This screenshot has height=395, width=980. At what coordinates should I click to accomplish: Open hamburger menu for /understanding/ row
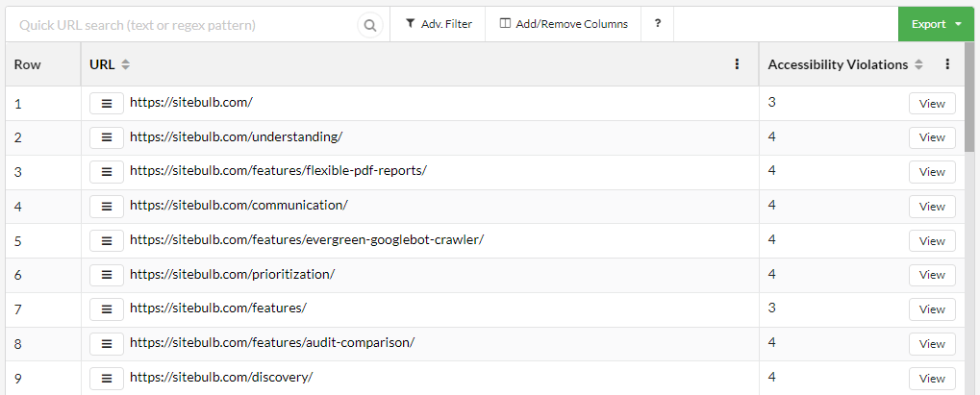coord(107,137)
